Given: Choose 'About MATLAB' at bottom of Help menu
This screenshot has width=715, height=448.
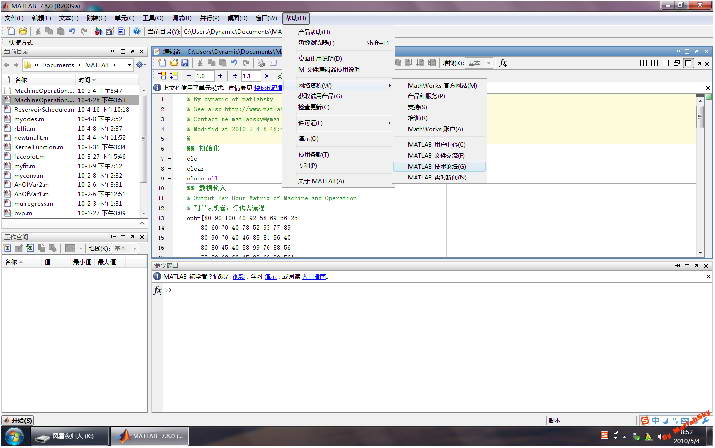Looking at the screenshot, I should point(321,181).
